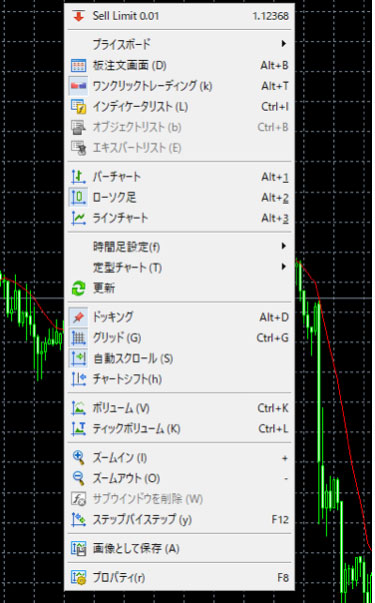Screen dimensions: 375x603
Task: Click the インディケータリスト icon
Action: pos(78,107)
